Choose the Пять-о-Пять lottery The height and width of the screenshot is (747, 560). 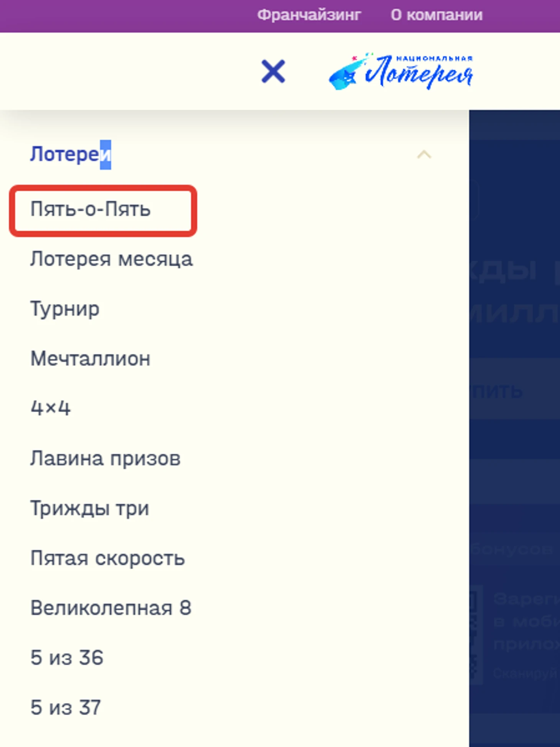[x=91, y=210]
